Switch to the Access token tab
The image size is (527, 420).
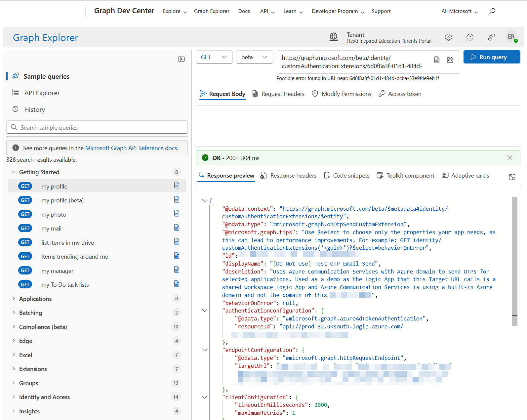(400, 94)
